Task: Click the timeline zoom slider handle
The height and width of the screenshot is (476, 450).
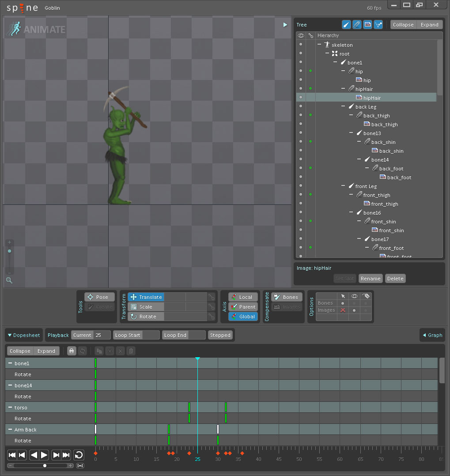Action: click(x=45, y=465)
